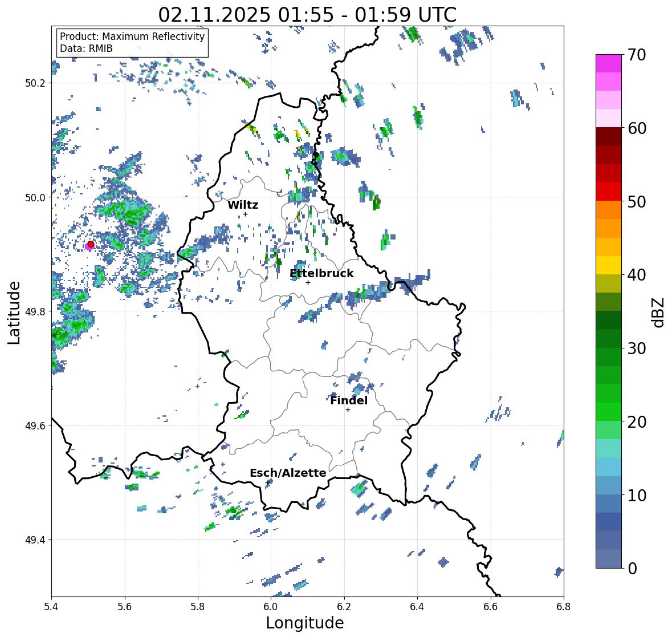Click the 6.0 longitude tick label
672x637 pixels.
(x=271, y=606)
